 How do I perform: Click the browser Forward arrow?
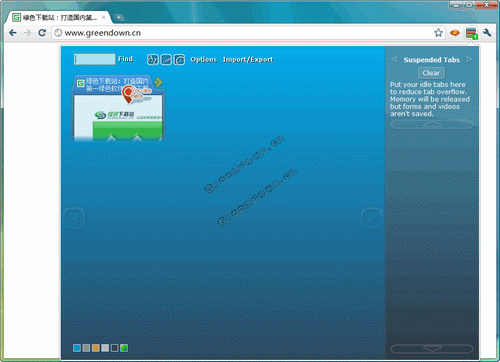pyautogui.click(x=27, y=33)
